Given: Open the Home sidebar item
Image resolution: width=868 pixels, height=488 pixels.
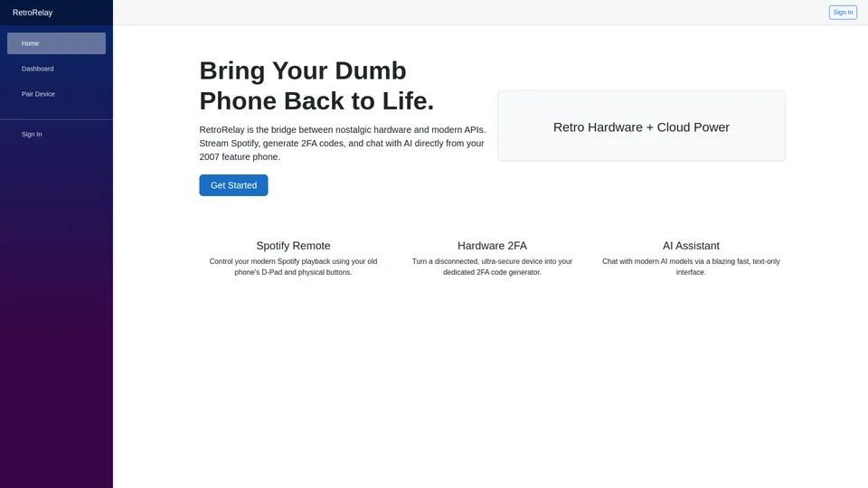Looking at the screenshot, I should click(56, 43).
